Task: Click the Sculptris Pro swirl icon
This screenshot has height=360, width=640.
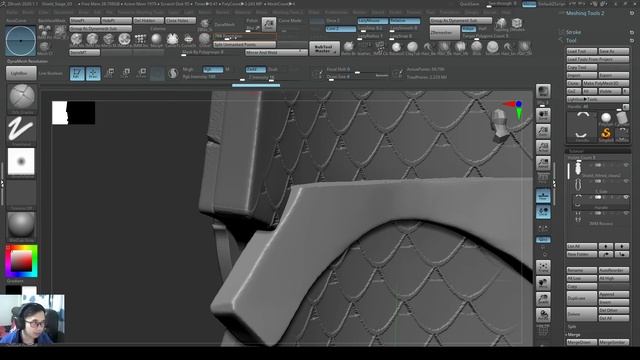Action: [x=173, y=73]
